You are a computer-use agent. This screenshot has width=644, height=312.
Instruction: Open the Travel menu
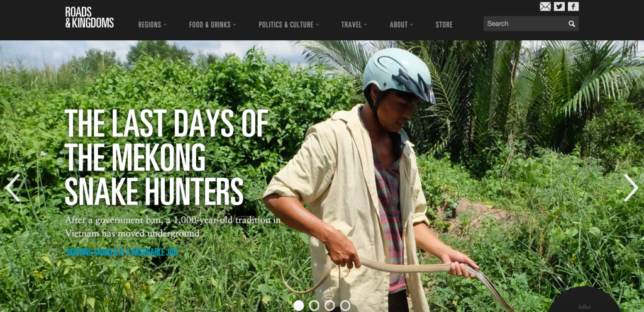[x=354, y=25]
